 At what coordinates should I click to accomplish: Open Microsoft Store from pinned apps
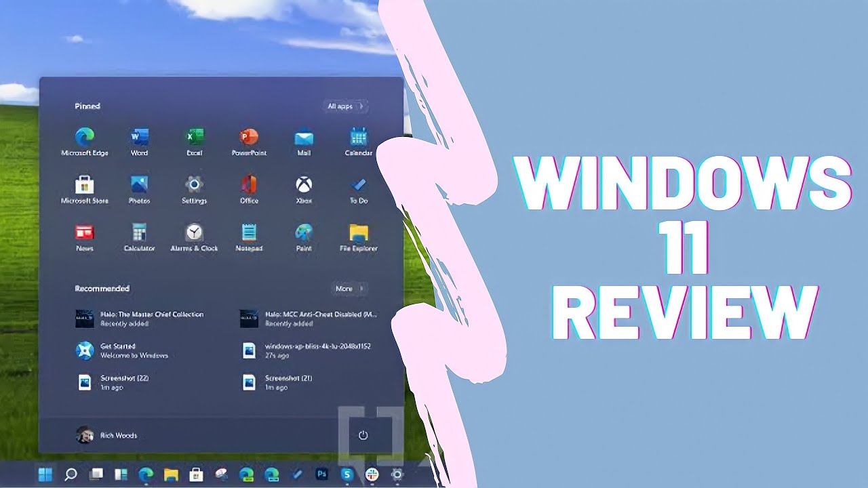tap(85, 190)
